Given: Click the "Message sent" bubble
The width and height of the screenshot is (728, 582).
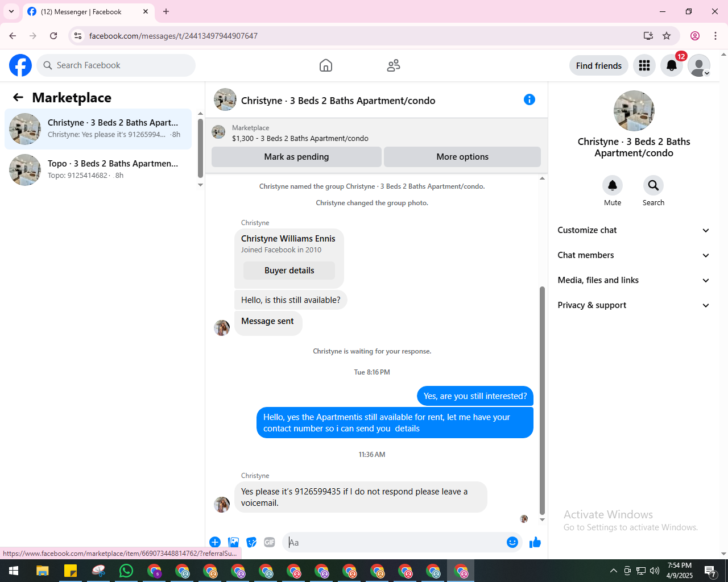Looking at the screenshot, I should 268,322.
